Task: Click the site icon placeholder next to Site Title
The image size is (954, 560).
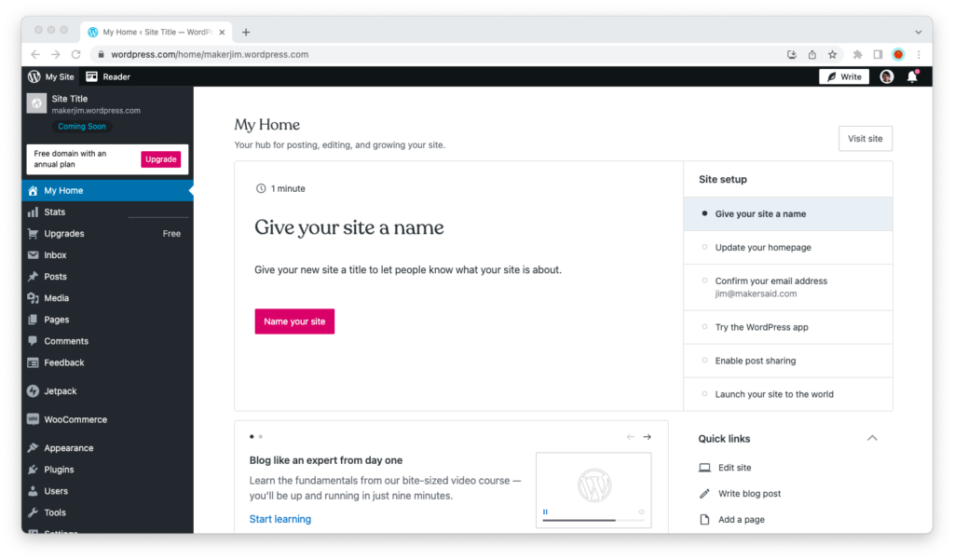Action: pyautogui.click(x=36, y=103)
